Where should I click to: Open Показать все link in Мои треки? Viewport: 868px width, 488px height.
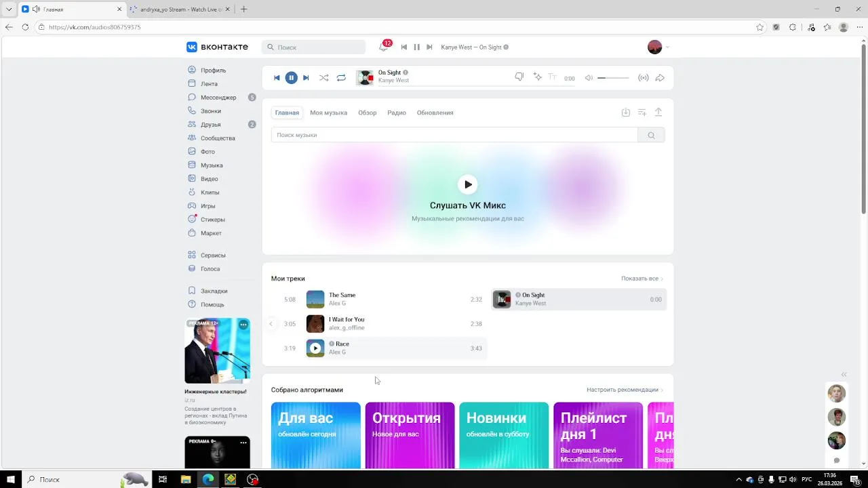click(642, 279)
